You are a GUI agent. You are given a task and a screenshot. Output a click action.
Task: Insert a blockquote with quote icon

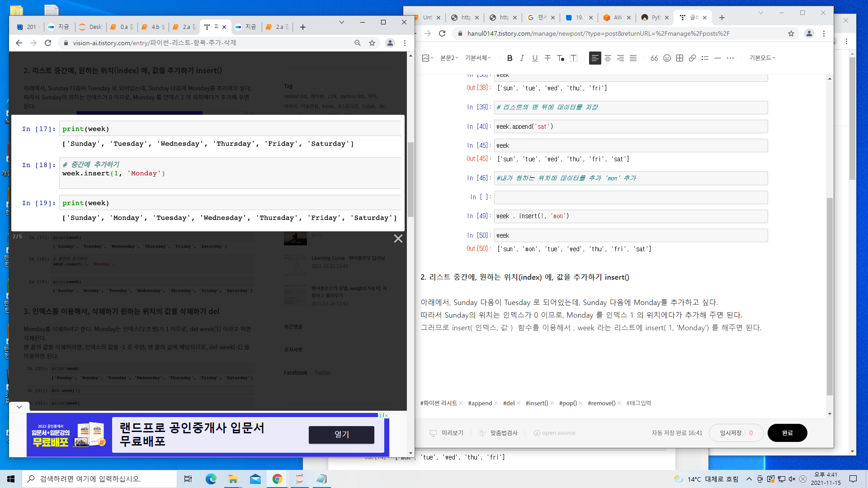654,58
